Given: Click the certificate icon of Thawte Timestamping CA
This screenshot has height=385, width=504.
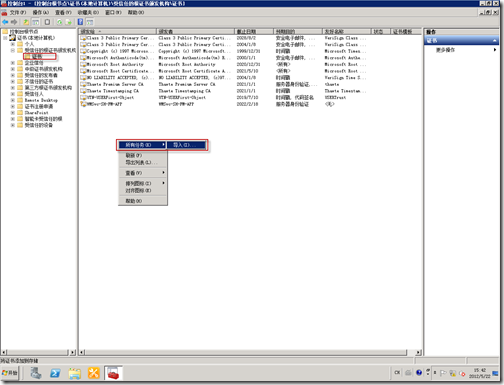Looking at the screenshot, I should (x=83, y=91).
